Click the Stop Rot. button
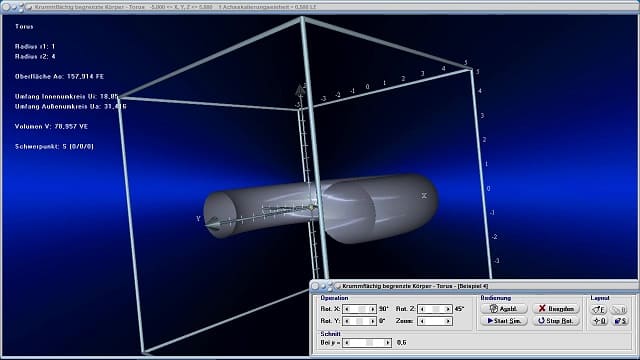Image resolution: width=640 pixels, height=360 pixels. click(x=556, y=321)
